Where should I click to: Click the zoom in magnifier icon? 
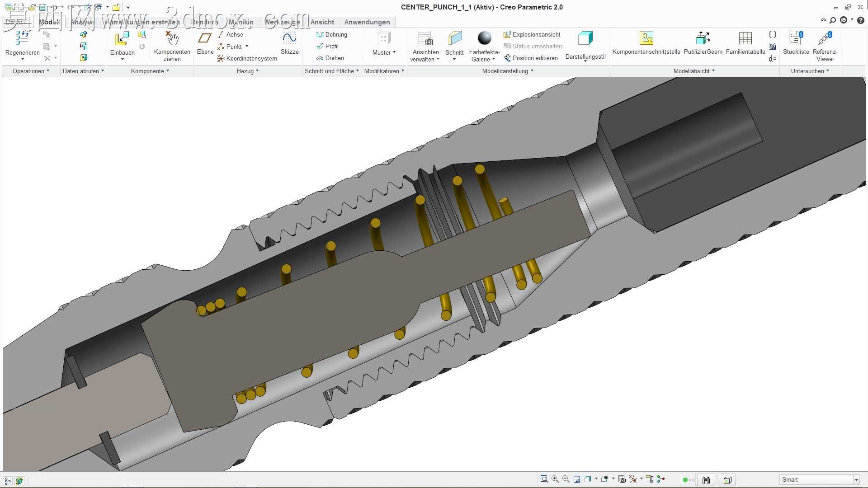pos(555,479)
